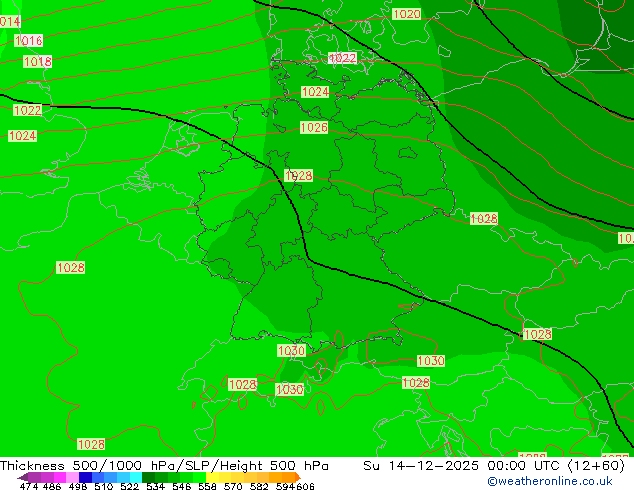This screenshot has height=490, width=634.
Task: Click the yellow legend swatch right of 558
Action: click(213, 477)
